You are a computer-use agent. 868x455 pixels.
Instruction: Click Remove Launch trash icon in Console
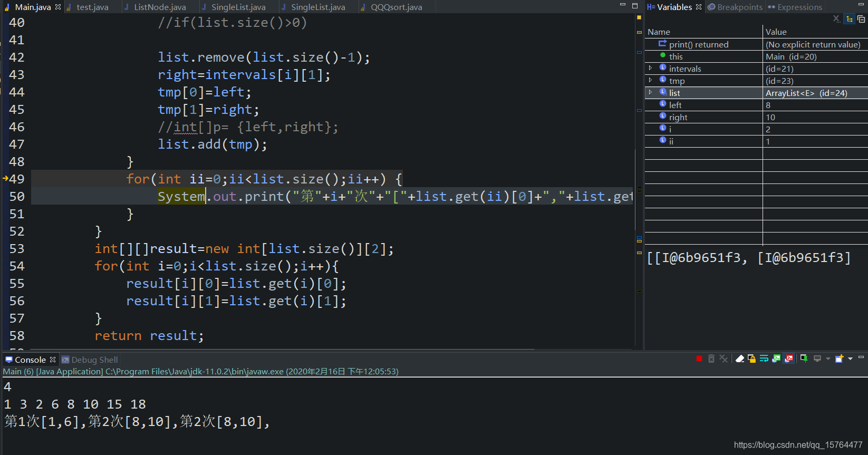711,359
